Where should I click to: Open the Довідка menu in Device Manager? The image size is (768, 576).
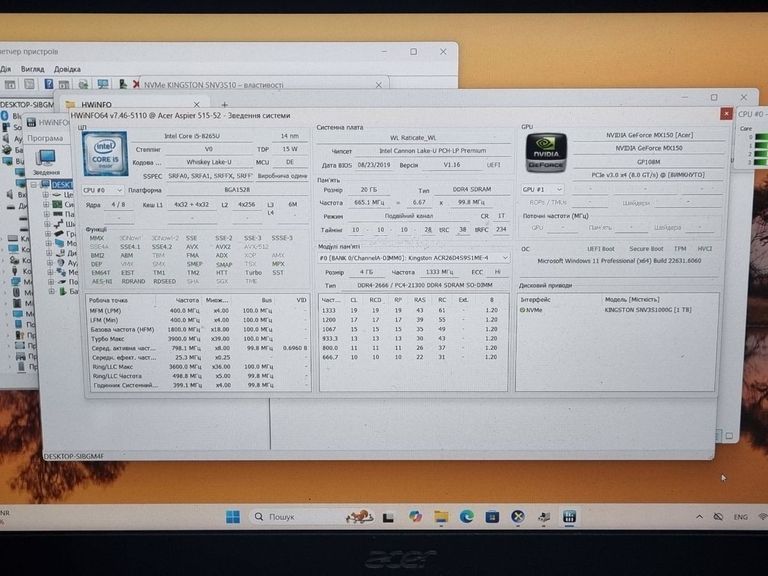67,69
